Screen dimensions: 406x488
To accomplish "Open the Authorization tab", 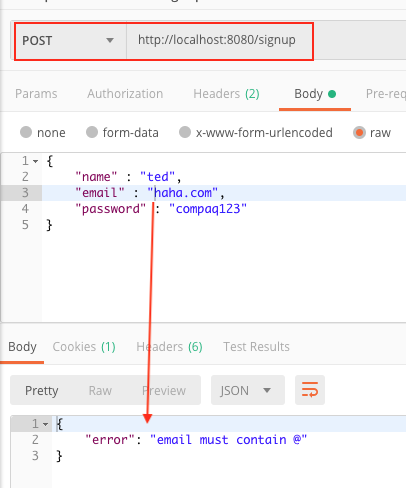I will coord(125,94).
